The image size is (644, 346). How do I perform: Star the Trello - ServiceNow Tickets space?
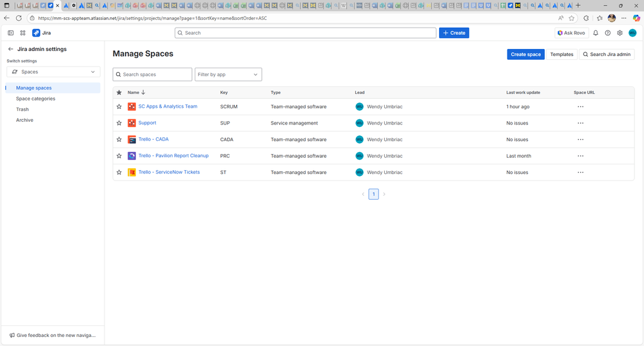(x=119, y=173)
